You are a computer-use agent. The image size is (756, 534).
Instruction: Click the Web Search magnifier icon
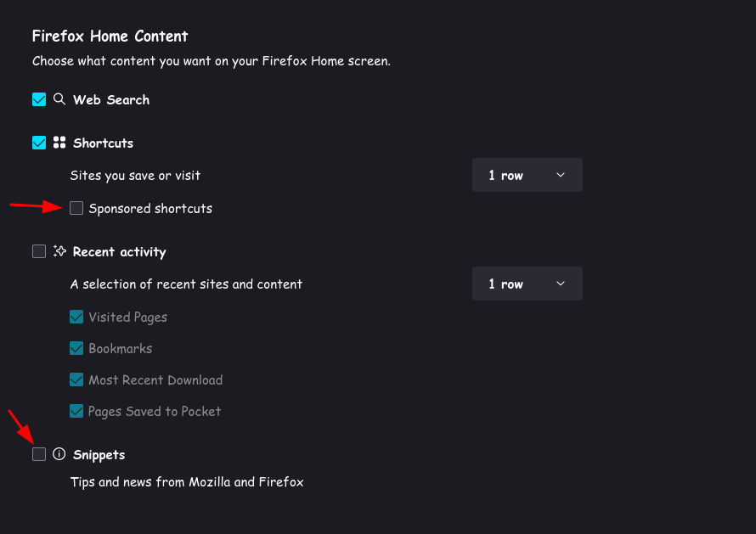pyautogui.click(x=59, y=99)
